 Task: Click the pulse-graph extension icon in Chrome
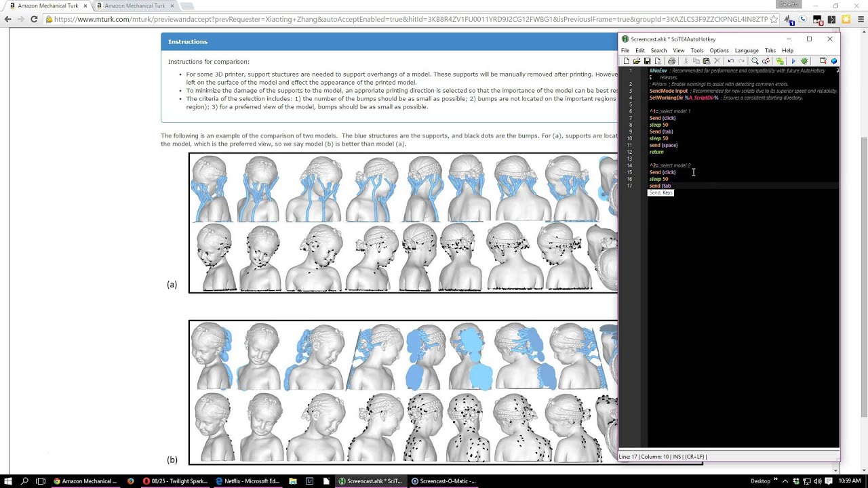(790, 20)
